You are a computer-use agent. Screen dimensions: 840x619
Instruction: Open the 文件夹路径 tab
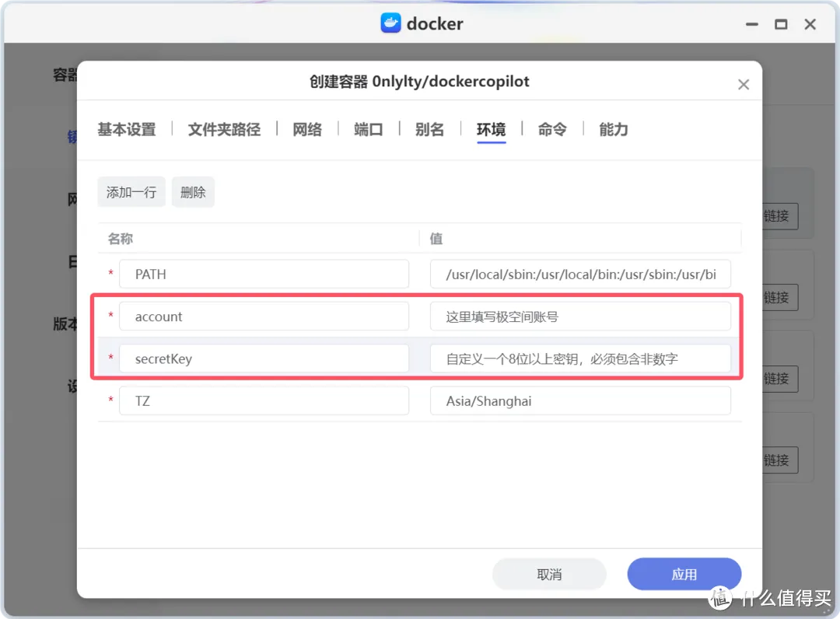point(224,130)
